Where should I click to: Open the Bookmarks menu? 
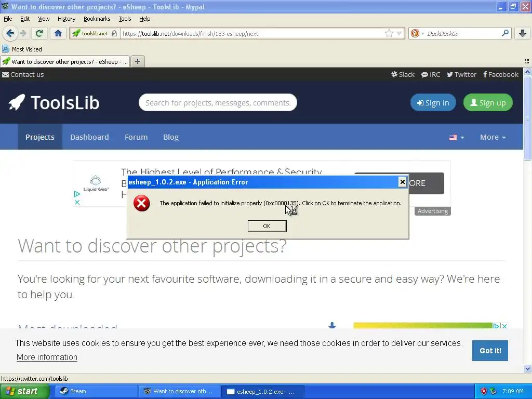pyautogui.click(x=97, y=19)
